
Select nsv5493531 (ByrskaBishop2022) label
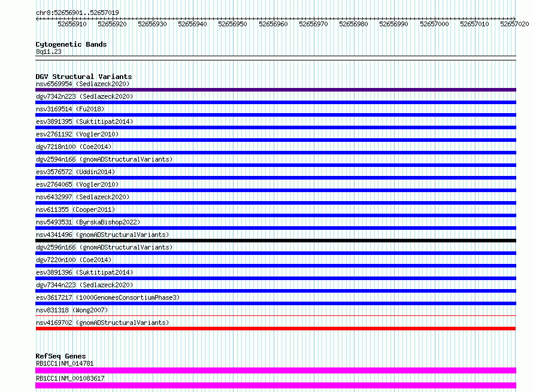click(88, 222)
